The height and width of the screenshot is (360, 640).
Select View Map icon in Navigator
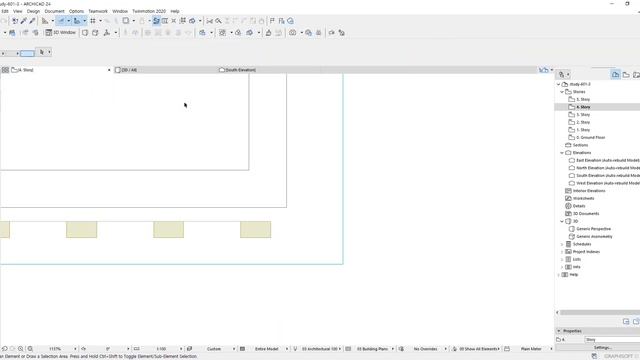(x=626, y=75)
